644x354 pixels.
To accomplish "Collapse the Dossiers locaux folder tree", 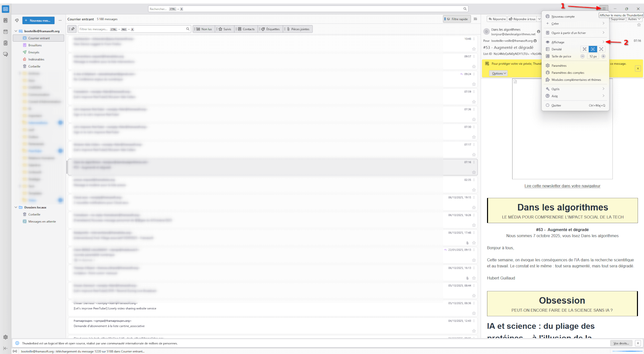I will [16, 207].
